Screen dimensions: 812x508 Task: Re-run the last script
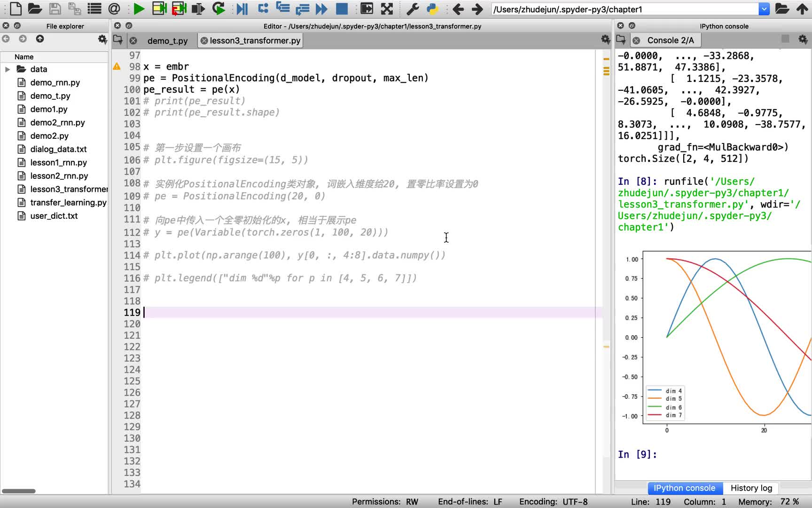coord(219,8)
